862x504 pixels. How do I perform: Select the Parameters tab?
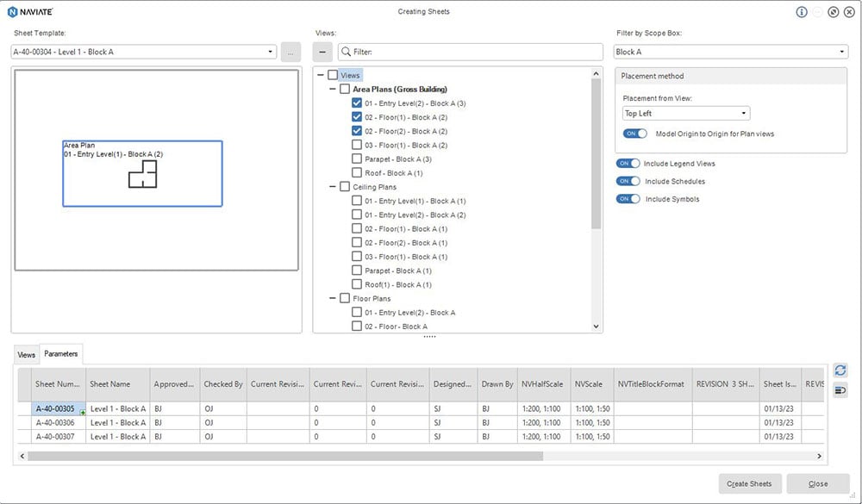tap(61, 352)
